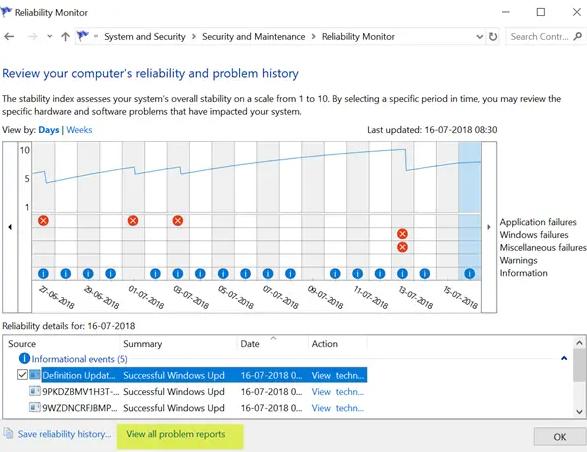Select the 9PKDZBMV1H3T event row
This screenshot has height=452, width=587.
(198, 392)
